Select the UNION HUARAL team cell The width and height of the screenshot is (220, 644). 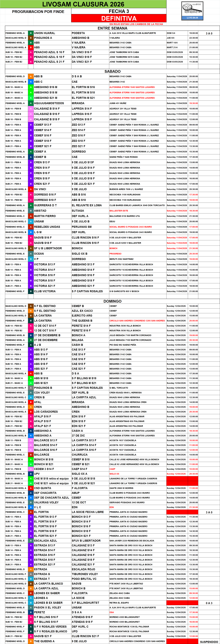coord(45,33)
